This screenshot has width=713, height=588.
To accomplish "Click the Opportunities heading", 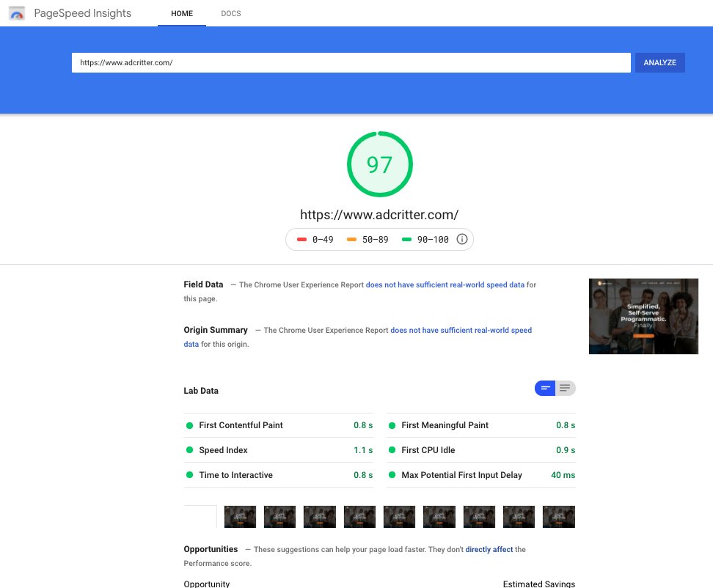I will tap(211, 549).
